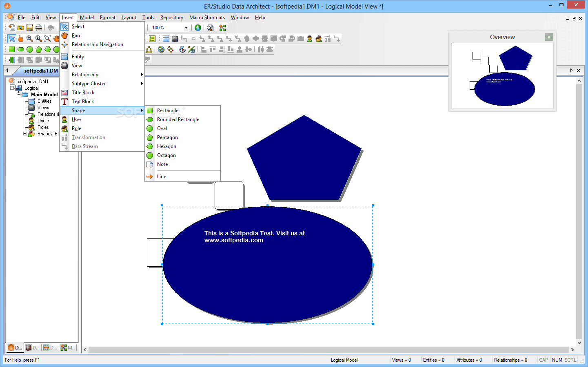Collapse the Logical tree node
The width and height of the screenshot is (588, 367).
[12, 88]
